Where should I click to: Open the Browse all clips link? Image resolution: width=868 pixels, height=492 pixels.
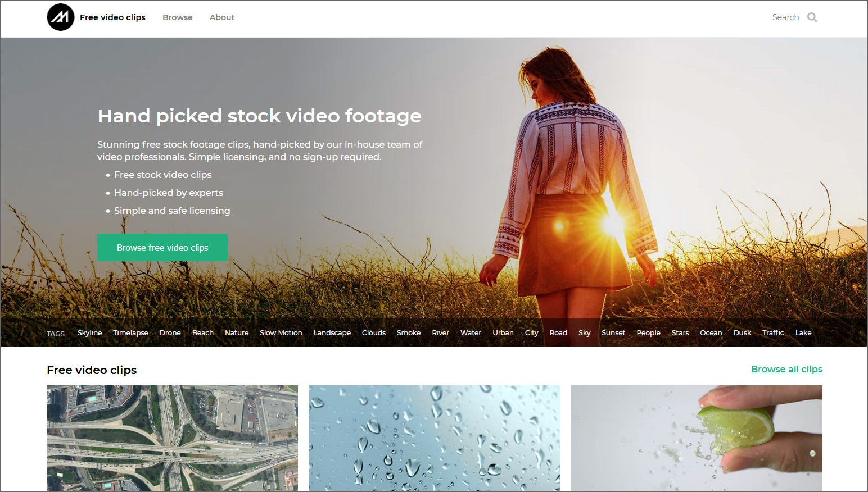point(786,369)
